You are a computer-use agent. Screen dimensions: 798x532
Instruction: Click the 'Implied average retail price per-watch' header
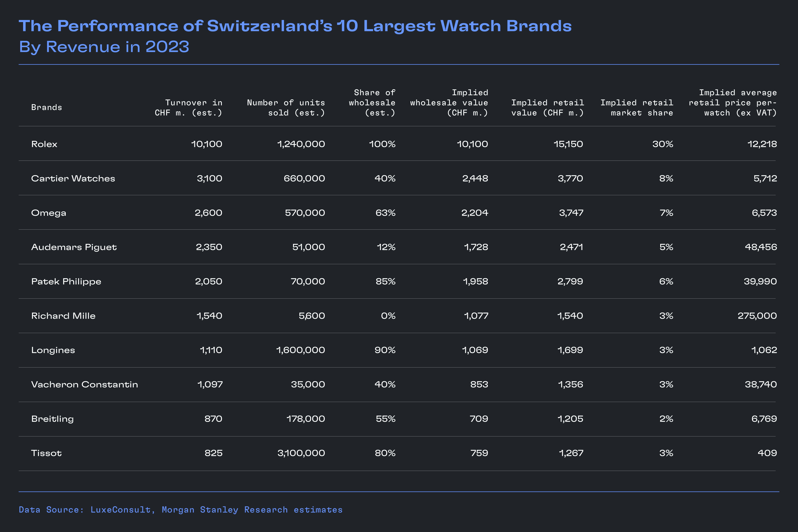click(733, 103)
